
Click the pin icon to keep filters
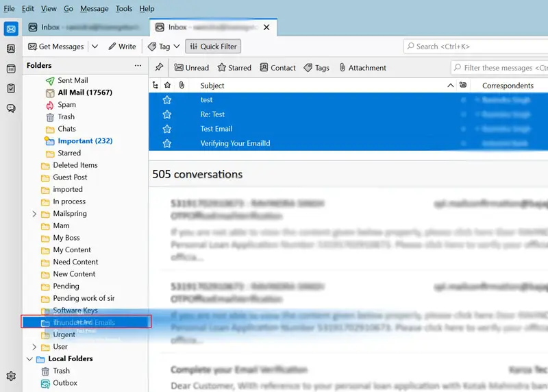click(159, 67)
